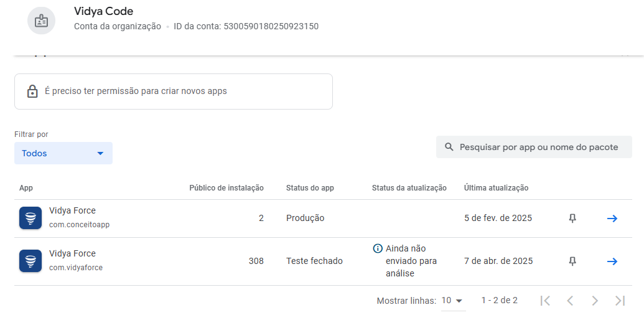The width and height of the screenshot is (644, 320).
Task: Pin the com.conceitoapp Vidya Force app
Action: (572, 219)
